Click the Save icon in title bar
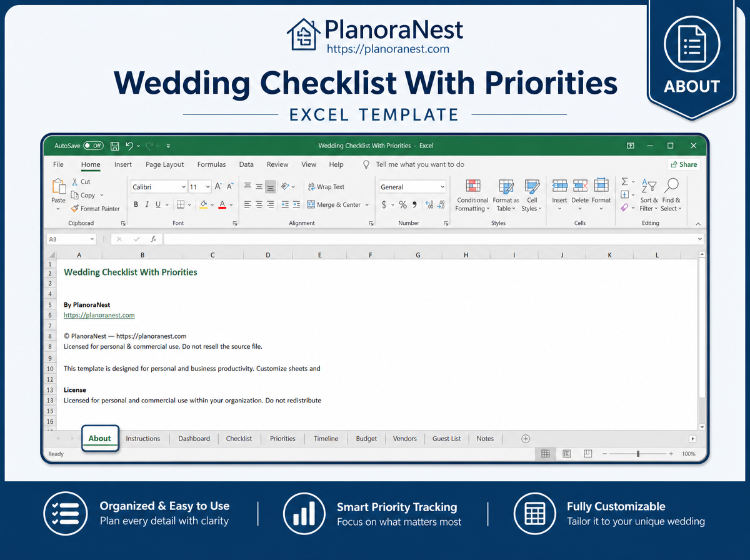This screenshot has height=560, width=750. click(115, 146)
